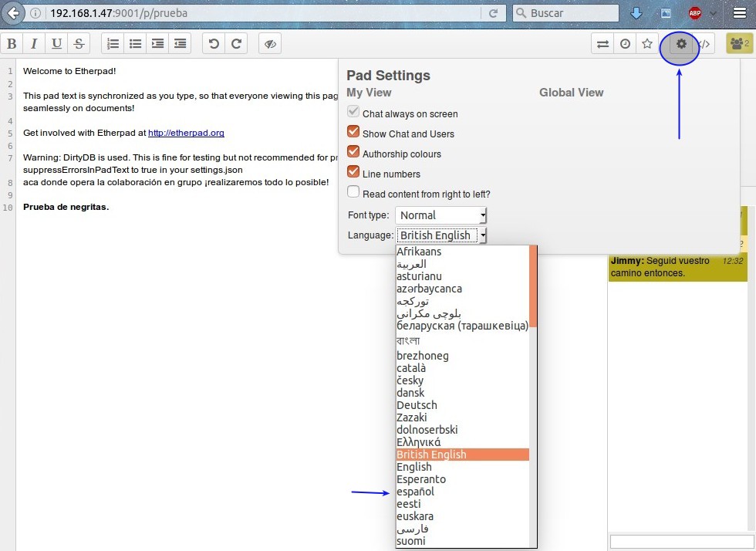Show connected users button
This screenshot has width=756, height=551.
coord(739,44)
